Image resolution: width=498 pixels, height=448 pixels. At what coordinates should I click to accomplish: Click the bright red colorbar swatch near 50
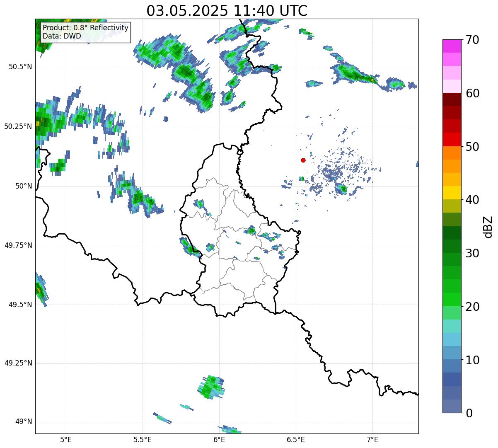tap(452, 140)
